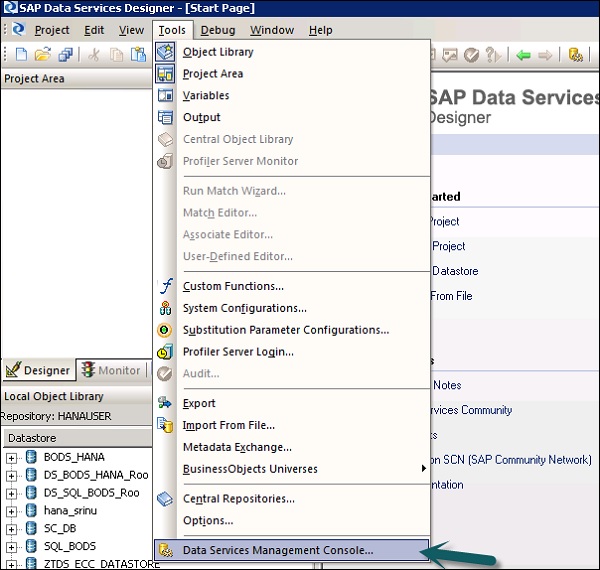This screenshot has width=600, height=570.
Task: Select the hana_srinu datastore
Action: 68,511
